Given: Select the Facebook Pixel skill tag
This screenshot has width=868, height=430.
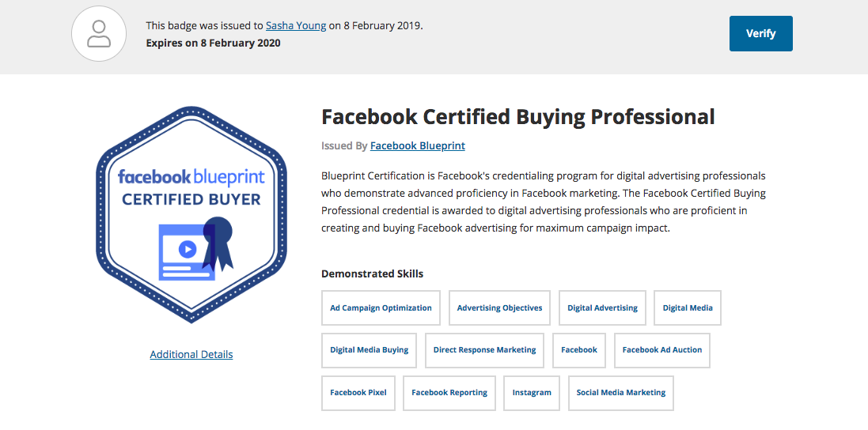Looking at the screenshot, I should (x=358, y=393).
